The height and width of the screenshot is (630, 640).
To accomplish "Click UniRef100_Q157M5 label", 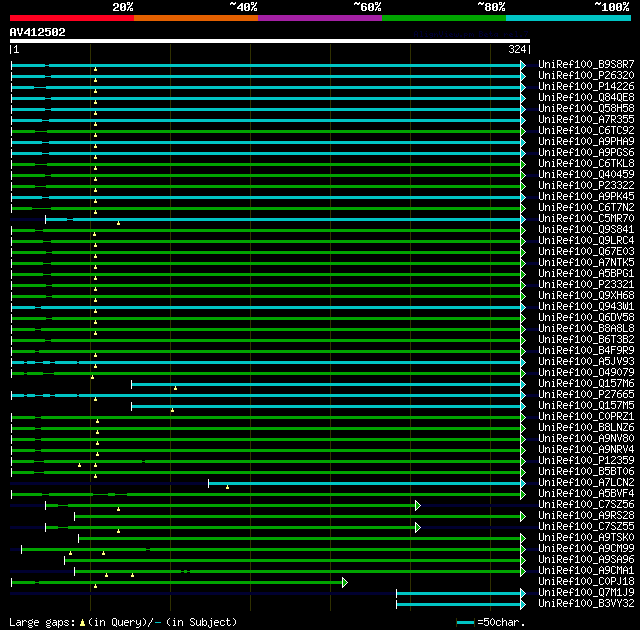I will 586,406.
